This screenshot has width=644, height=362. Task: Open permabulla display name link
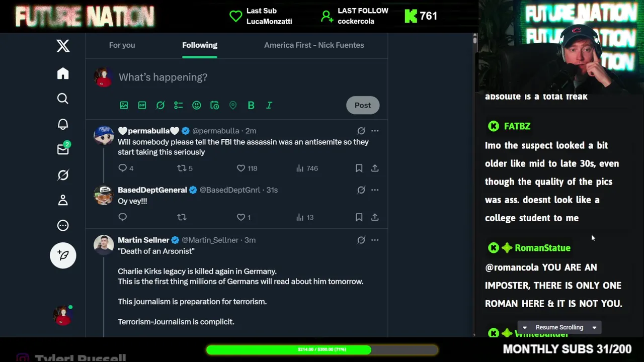(x=148, y=131)
